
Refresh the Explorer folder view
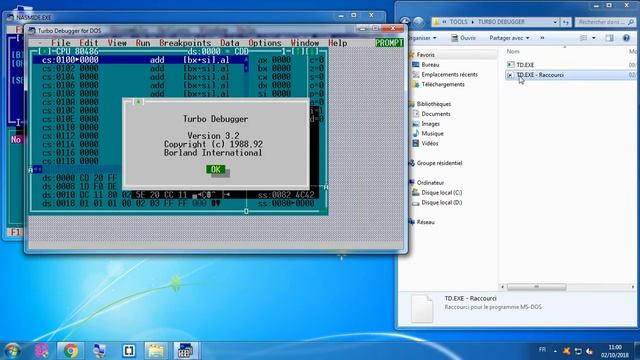[x=566, y=22]
